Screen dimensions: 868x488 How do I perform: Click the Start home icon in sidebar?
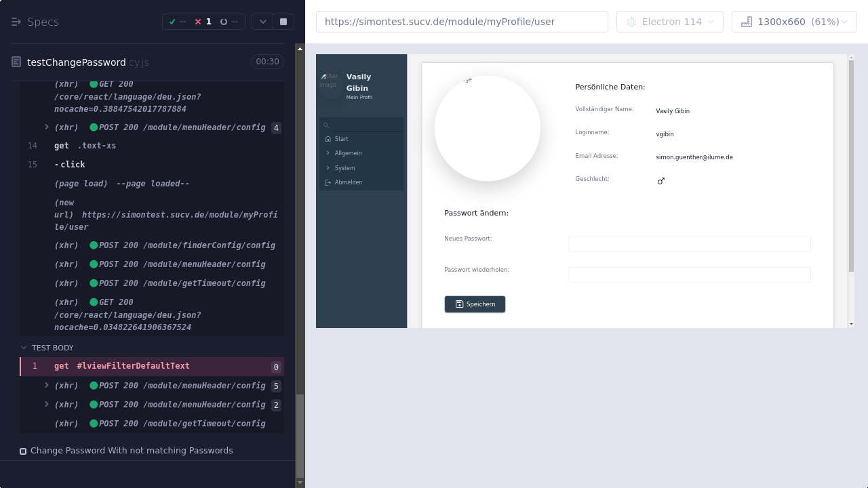pos(328,139)
